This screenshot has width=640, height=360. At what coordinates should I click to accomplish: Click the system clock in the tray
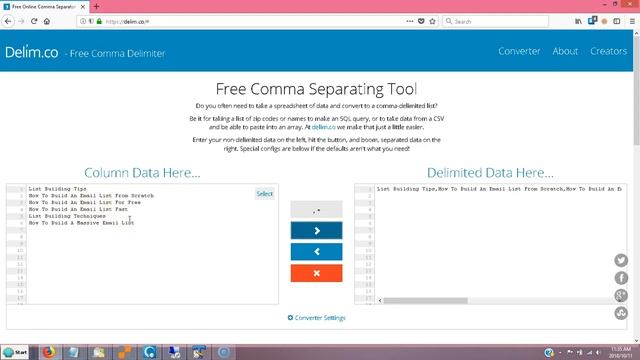[x=621, y=352]
